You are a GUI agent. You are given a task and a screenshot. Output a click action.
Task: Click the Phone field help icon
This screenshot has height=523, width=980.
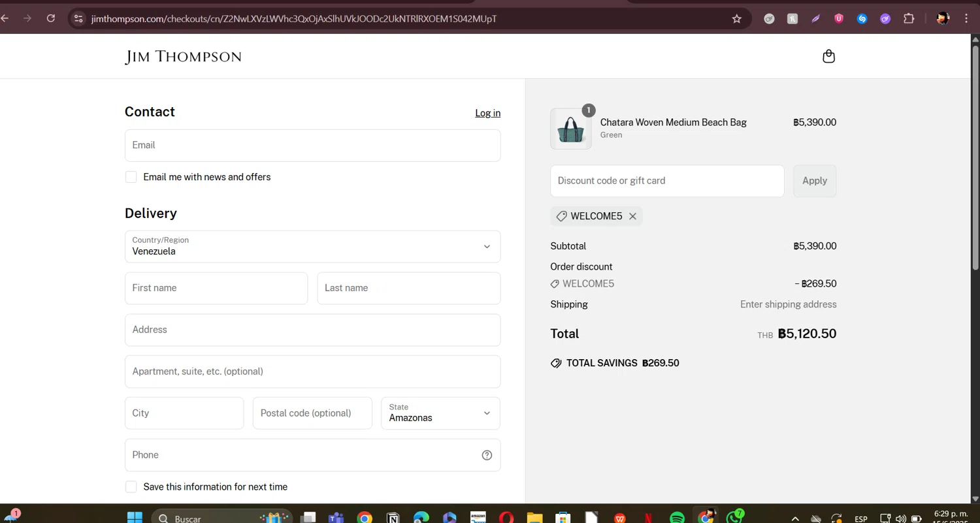[487, 455]
